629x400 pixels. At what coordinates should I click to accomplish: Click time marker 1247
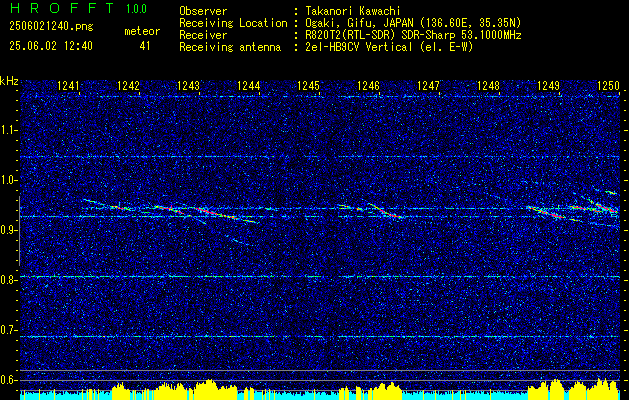pos(428,86)
